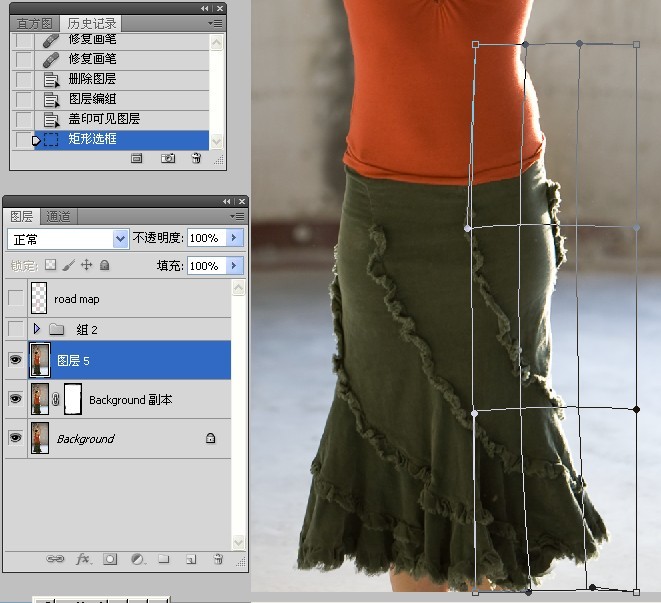Click create new group folder icon

pyautogui.click(x=164, y=559)
